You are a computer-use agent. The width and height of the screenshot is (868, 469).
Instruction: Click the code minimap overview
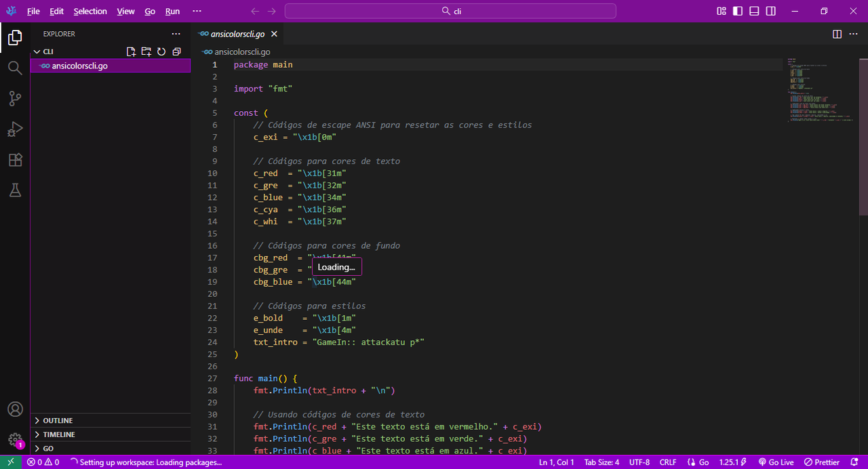(821, 91)
